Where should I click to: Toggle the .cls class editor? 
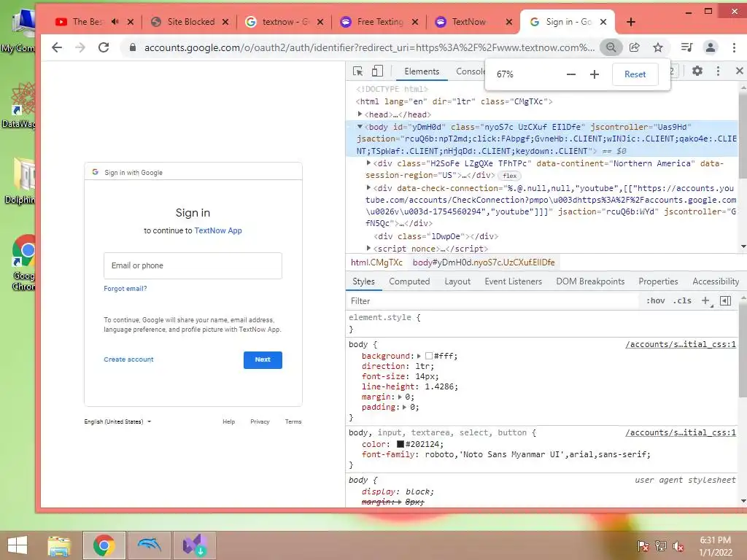coord(682,300)
